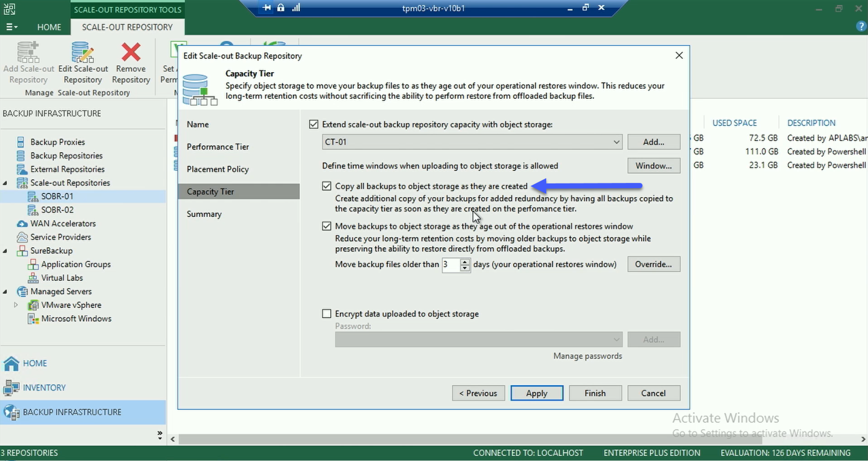Image resolution: width=868 pixels, height=461 pixels.
Task: Click the navigation pane overflow chevron
Action: tap(160, 435)
